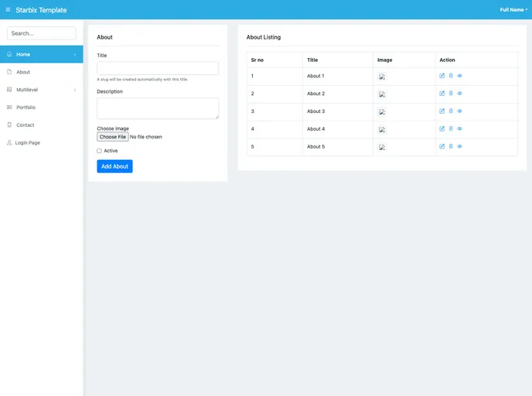Image resolution: width=532 pixels, height=396 pixels.
Task: View the About 2 entry via eye icon
Action: (x=460, y=94)
